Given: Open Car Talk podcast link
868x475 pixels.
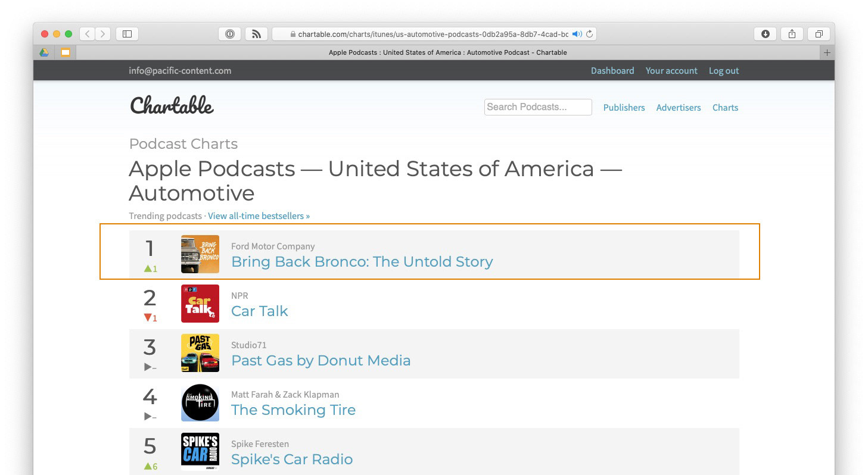Looking at the screenshot, I should pyautogui.click(x=259, y=311).
